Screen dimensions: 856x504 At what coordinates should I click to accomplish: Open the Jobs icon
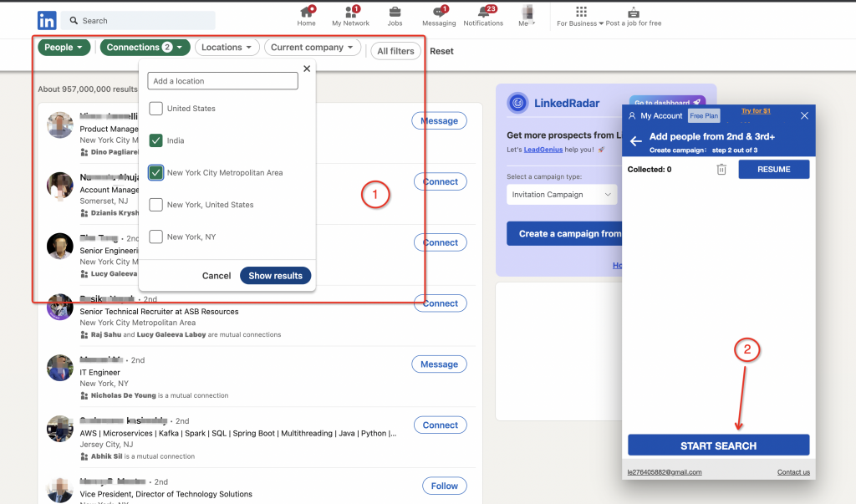pyautogui.click(x=394, y=13)
